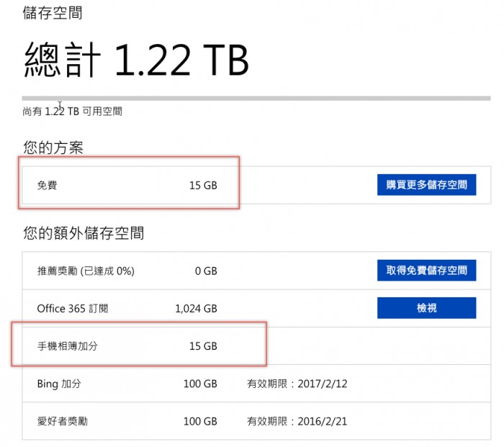Select the 手機相簿加分 label
The image size is (504, 447).
point(67,346)
